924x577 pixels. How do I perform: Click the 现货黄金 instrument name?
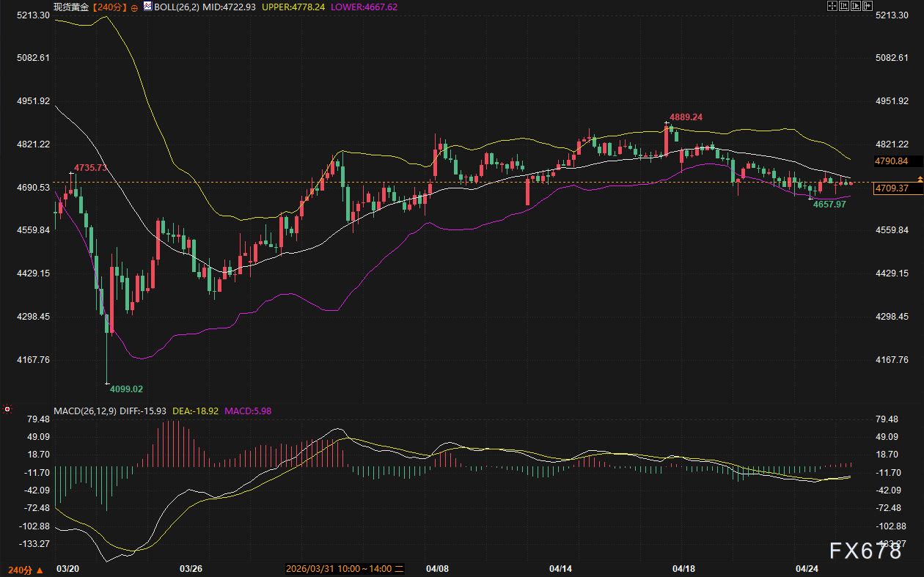click(x=71, y=7)
